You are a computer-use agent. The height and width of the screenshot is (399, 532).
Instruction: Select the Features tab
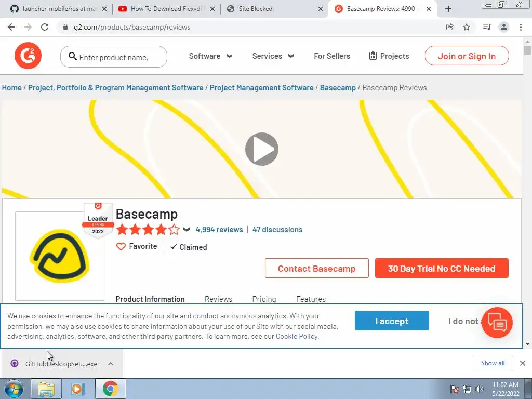(x=311, y=299)
